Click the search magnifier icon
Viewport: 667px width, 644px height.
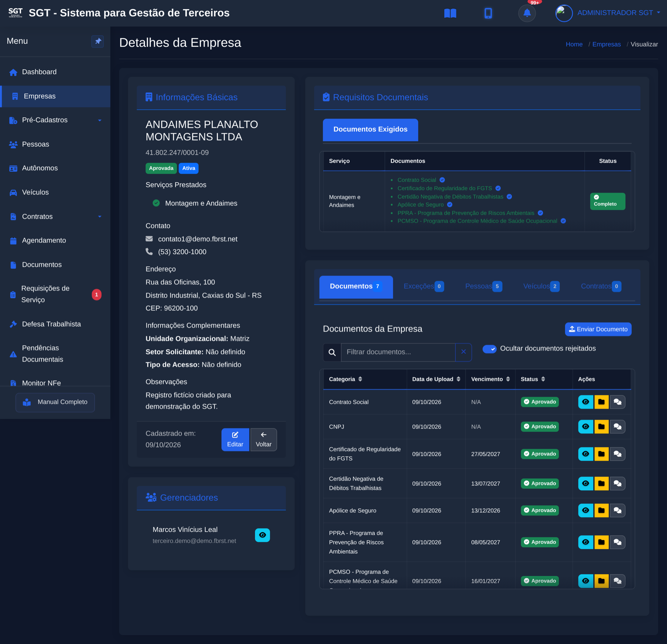tap(332, 352)
